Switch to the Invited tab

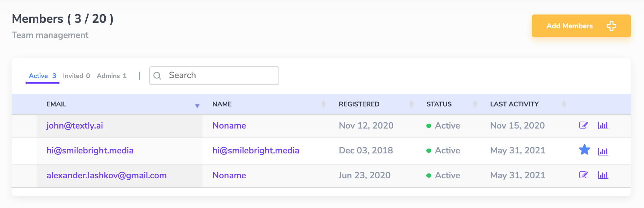[x=76, y=76]
